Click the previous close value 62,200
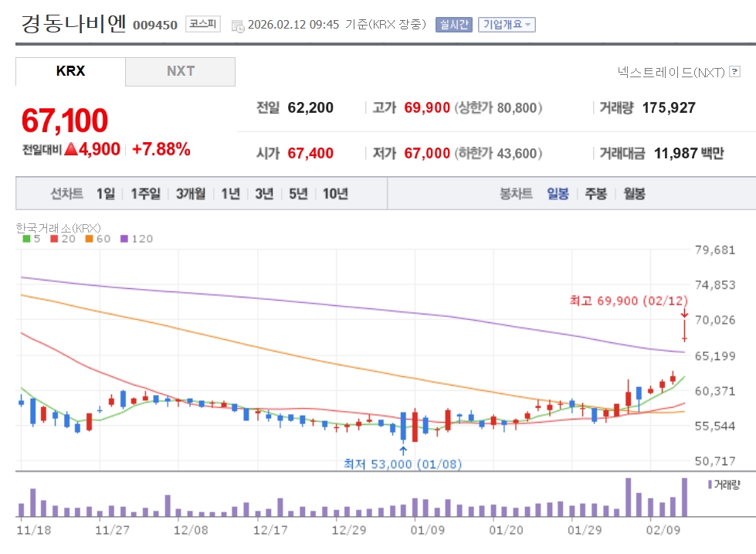Image resolution: width=756 pixels, height=554 pixels. pos(310,107)
